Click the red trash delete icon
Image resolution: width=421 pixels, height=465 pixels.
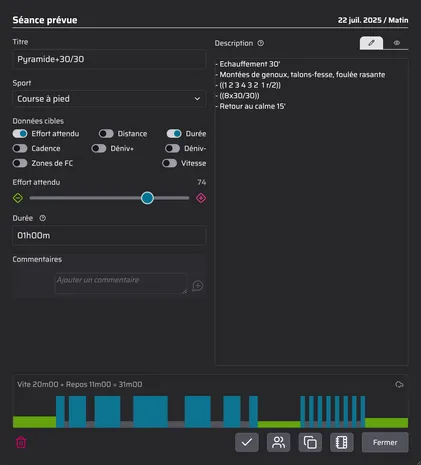point(21,442)
